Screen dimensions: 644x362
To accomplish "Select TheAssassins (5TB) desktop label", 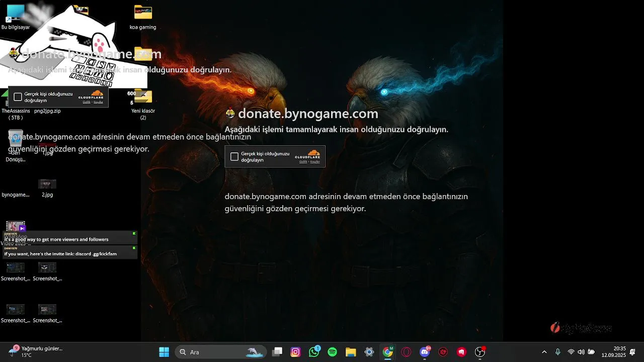I will coord(16,114).
